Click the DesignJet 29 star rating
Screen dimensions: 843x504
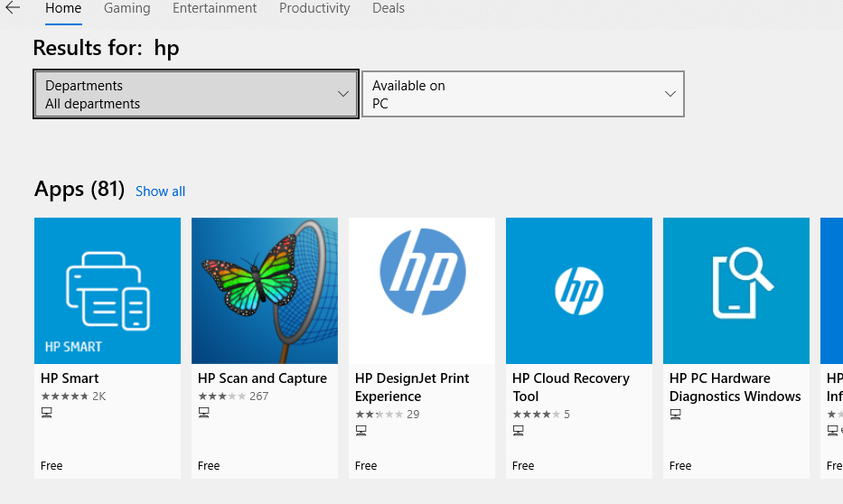(x=387, y=415)
